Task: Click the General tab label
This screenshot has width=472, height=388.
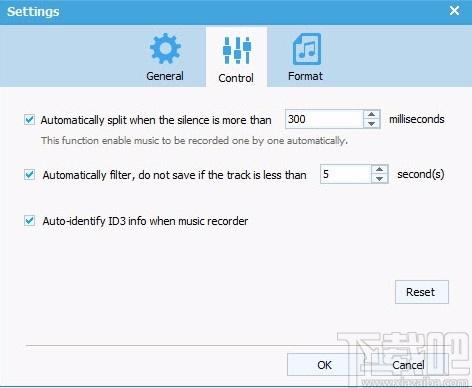Action: 165,76
